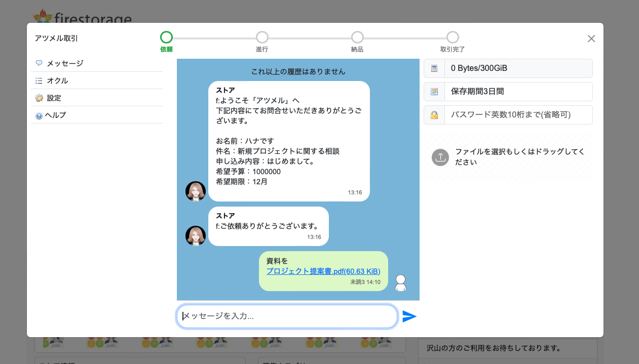This screenshot has height=364, width=639.
Task: Click the upload arrow icon
Action: point(440,157)
